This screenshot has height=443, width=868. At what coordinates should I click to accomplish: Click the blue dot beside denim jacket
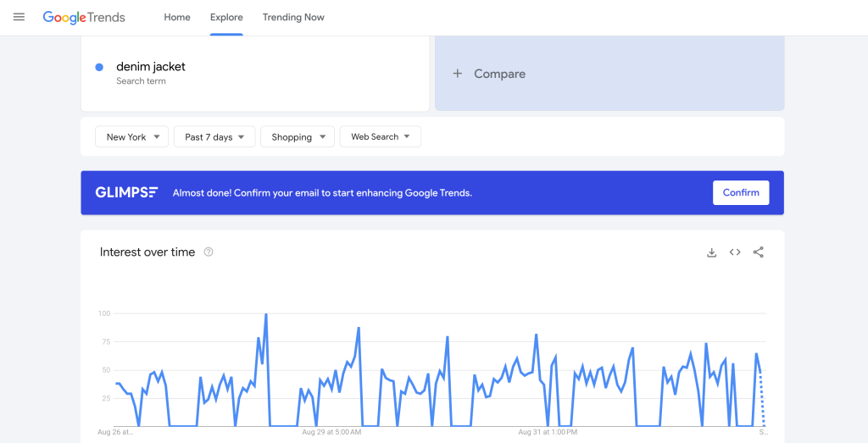pos(100,67)
